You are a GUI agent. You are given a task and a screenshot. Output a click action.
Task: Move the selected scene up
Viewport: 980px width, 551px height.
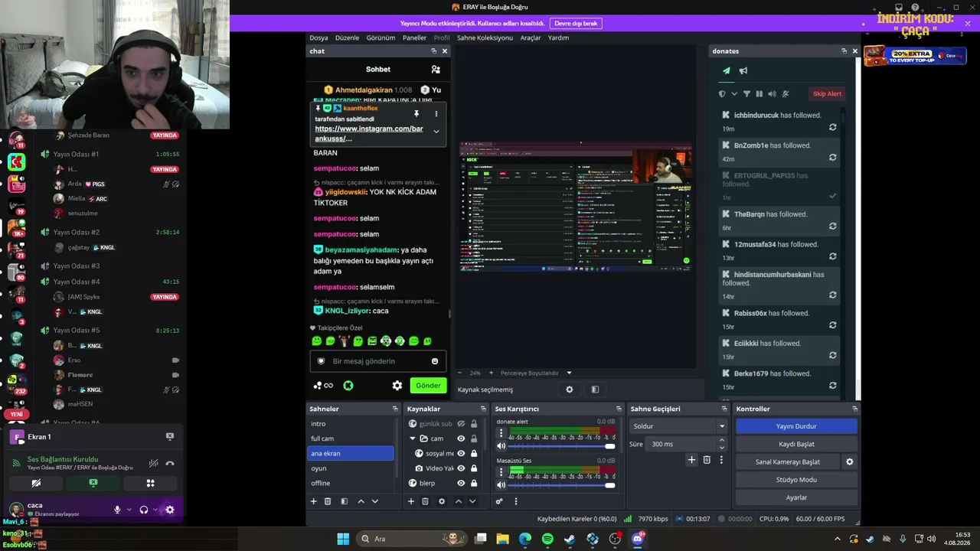[361, 501]
